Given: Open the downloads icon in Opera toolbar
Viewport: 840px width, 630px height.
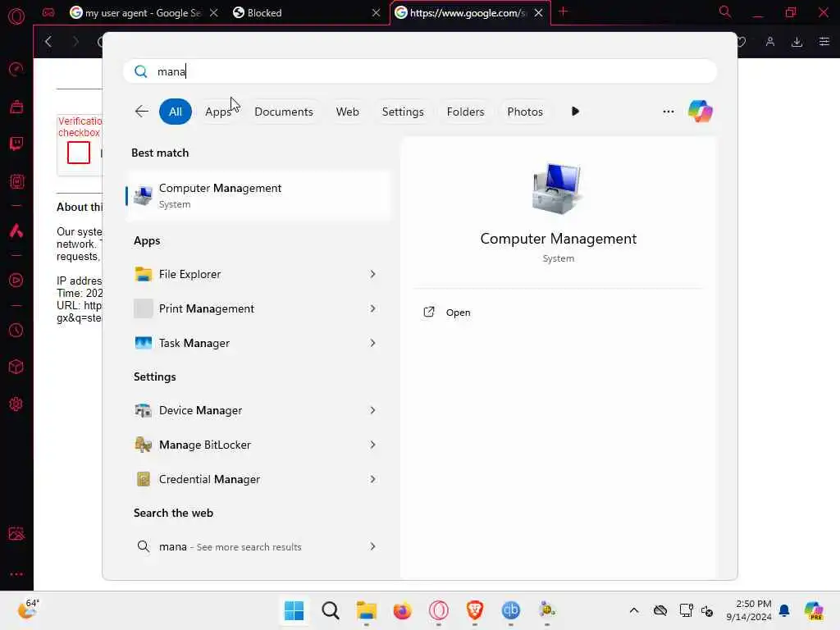Looking at the screenshot, I should click(797, 42).
